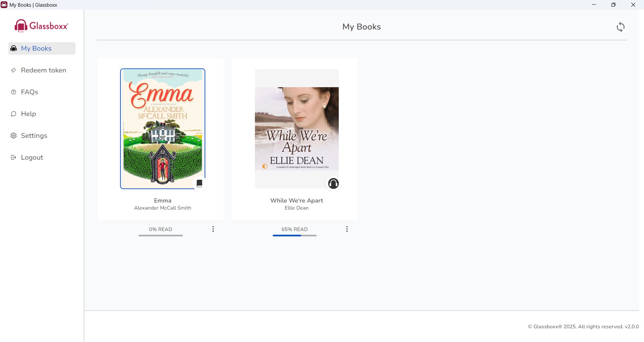Open the Emma book cover
The height and width of the screenshot is (342, 644).
(163, 129)
